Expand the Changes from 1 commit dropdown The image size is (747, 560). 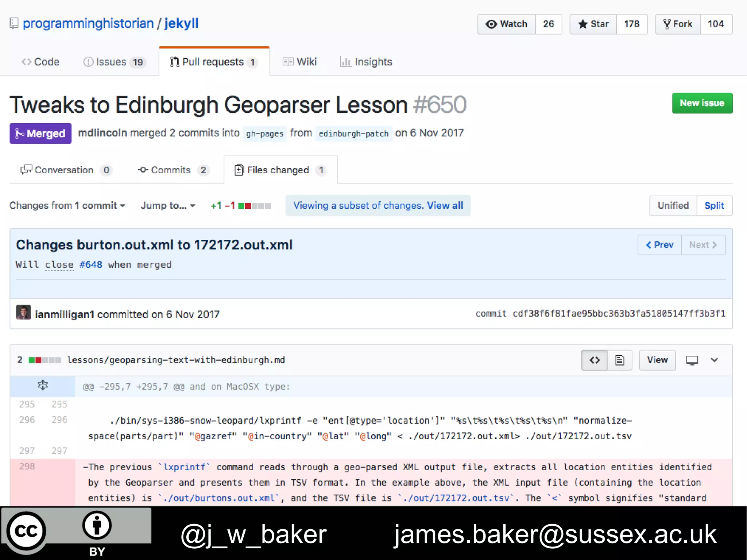pyautogui.click(x=67, y=205)
